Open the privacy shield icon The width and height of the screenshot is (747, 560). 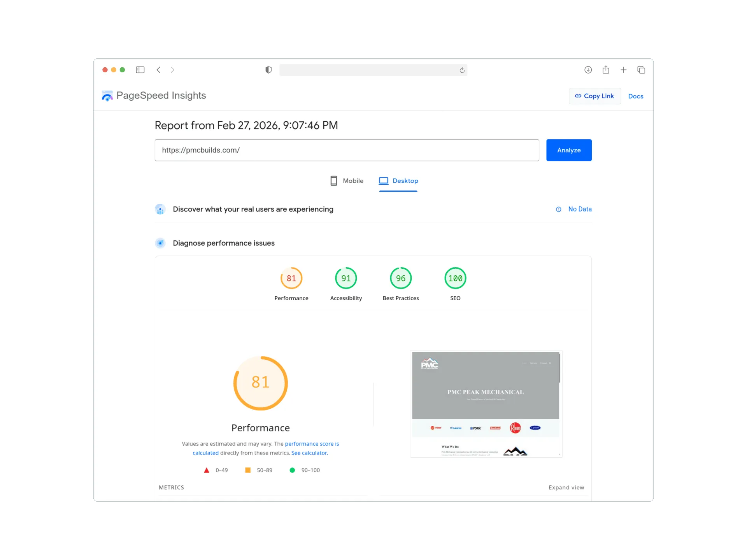coord(268,70)
